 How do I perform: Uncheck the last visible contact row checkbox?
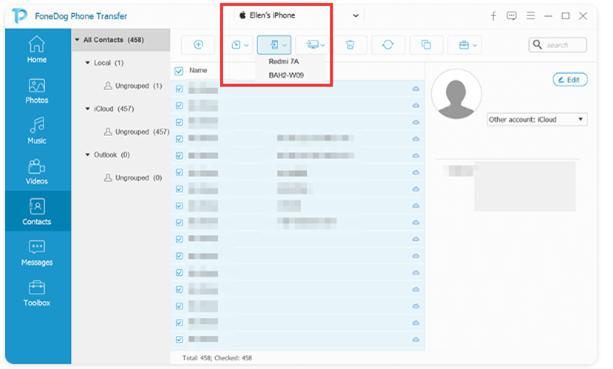[179, 339]
